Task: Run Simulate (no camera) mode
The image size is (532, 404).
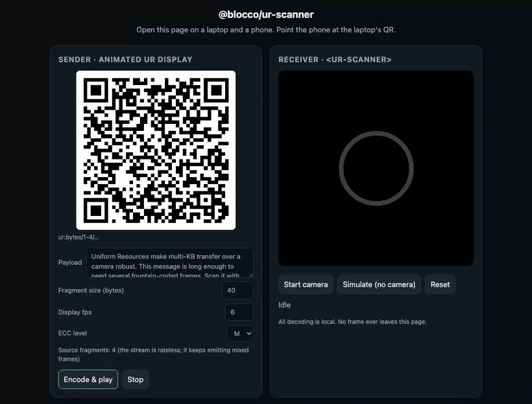Action: click(x=379, y=284)
